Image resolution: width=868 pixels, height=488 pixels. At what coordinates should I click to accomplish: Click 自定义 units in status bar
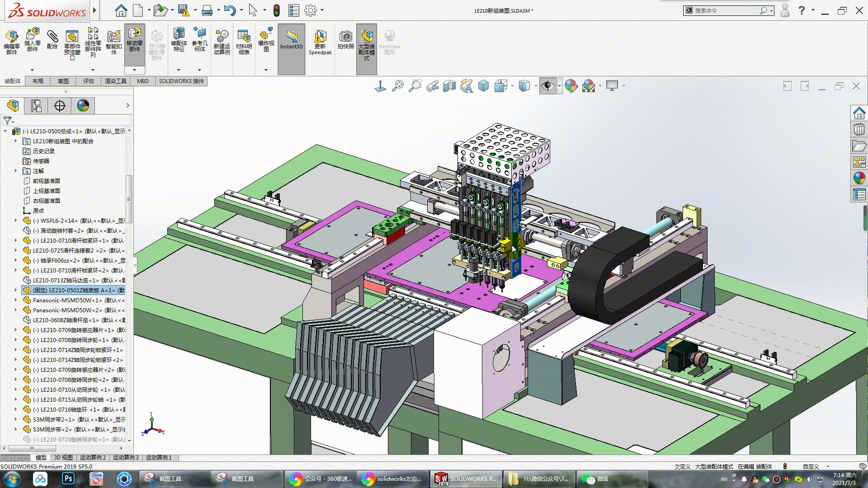(811, 467)
